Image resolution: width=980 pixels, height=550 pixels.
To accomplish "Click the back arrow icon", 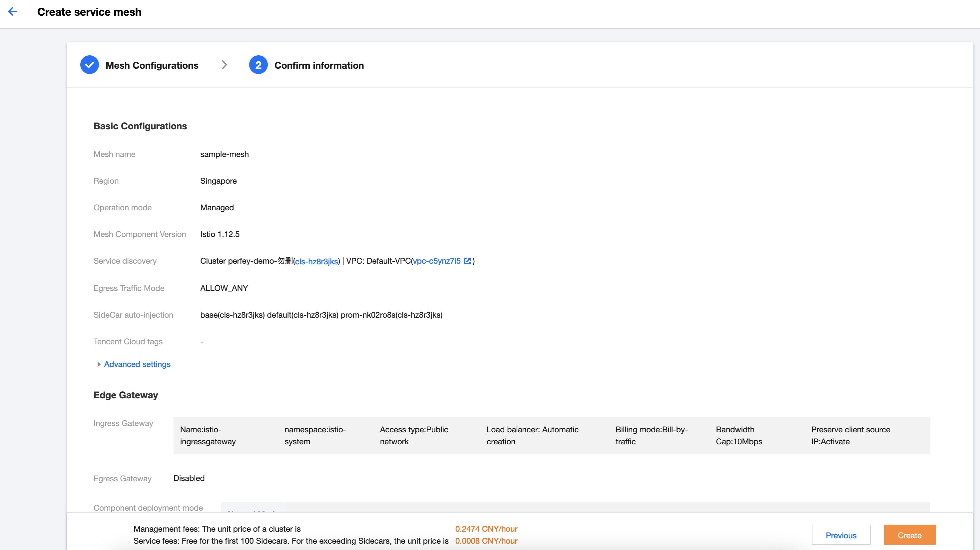I will point(13,11).
